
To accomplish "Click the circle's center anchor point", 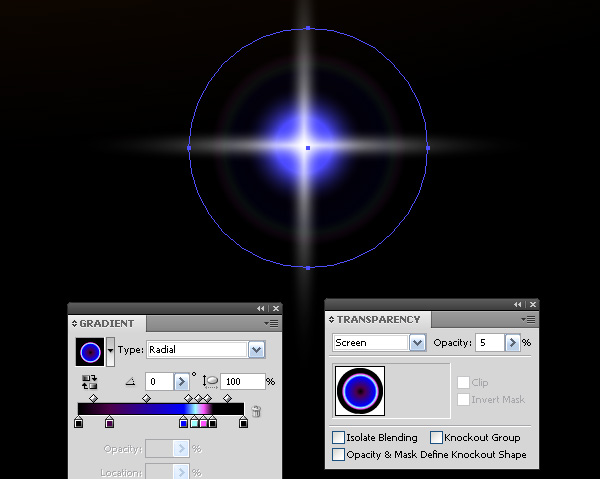I will (x=308, y=148).
